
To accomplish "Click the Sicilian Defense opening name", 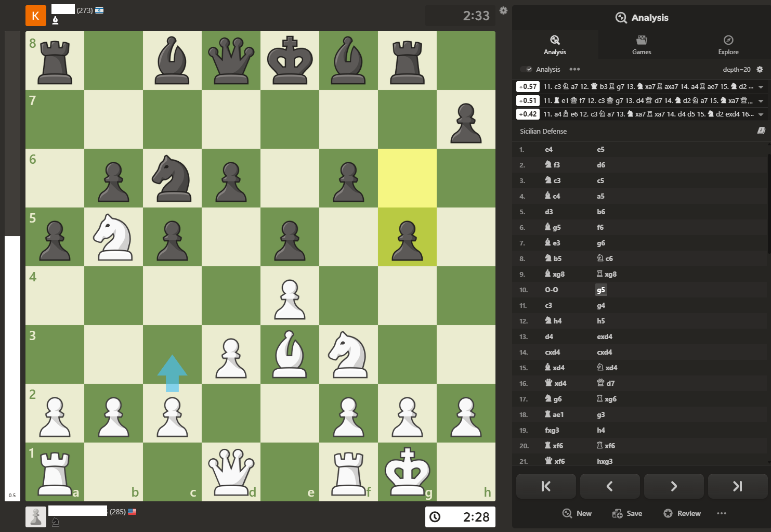I will click(543, 131).
